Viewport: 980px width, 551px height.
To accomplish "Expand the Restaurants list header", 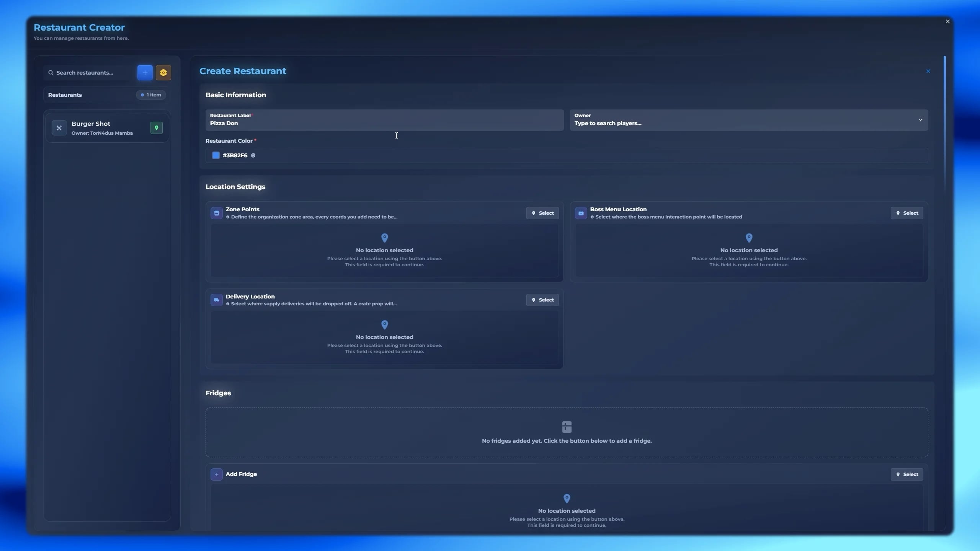I will [x=106, y=95].
